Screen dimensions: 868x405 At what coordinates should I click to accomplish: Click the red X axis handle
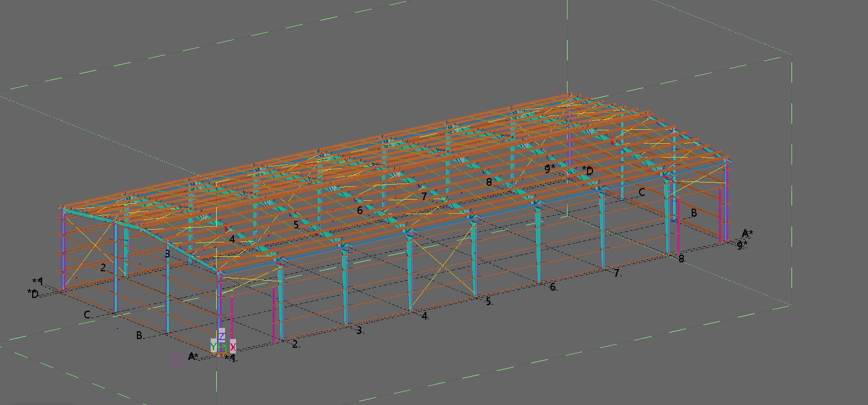(233, 347)
